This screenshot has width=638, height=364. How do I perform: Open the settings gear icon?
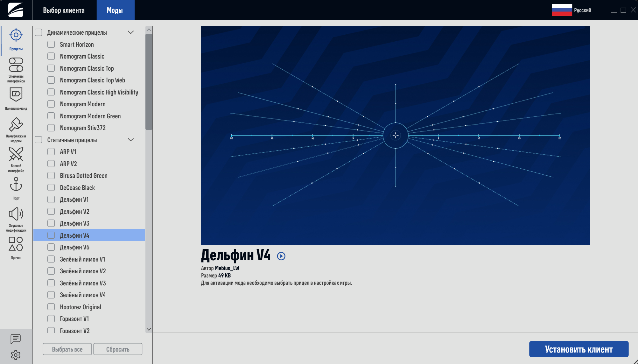pos(16,355)
